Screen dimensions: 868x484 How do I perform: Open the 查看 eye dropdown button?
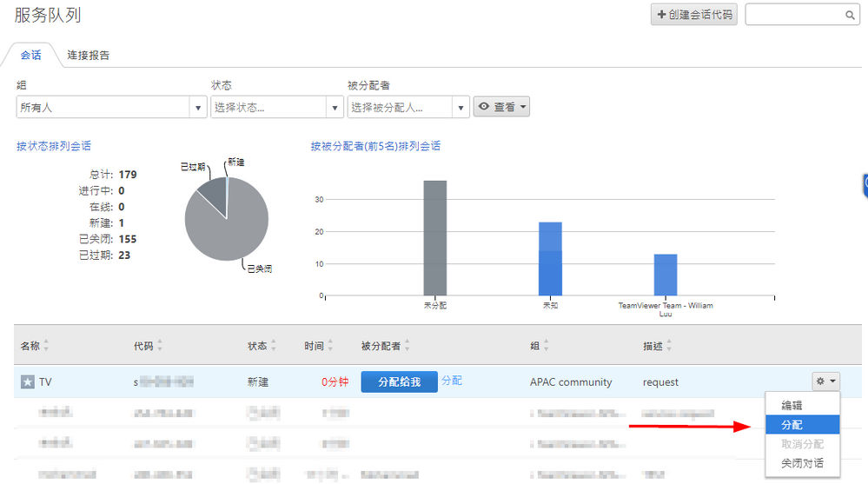501,106
